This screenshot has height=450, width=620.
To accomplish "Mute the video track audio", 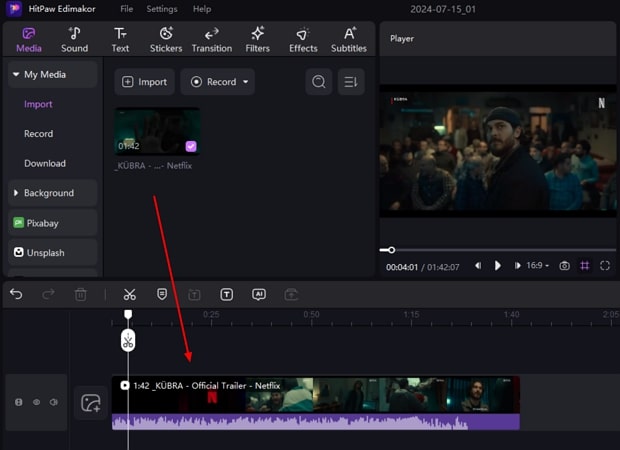I will coord(54,402).
